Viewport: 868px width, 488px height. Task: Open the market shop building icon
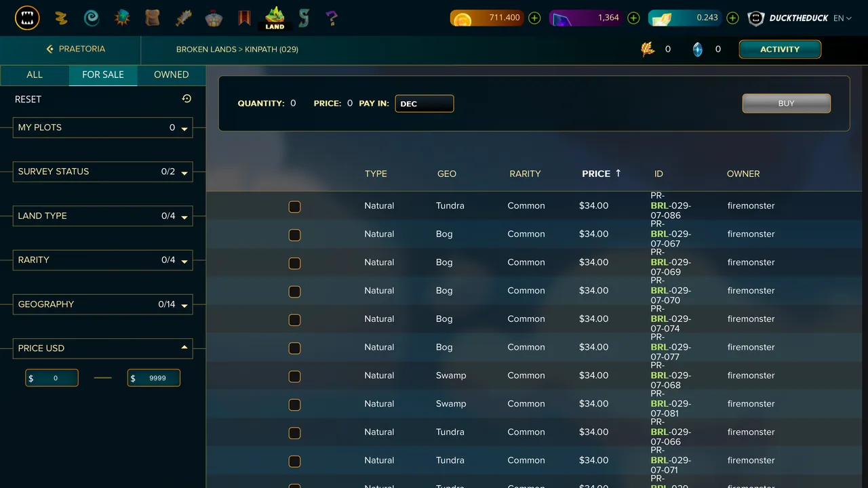point(214,18)
